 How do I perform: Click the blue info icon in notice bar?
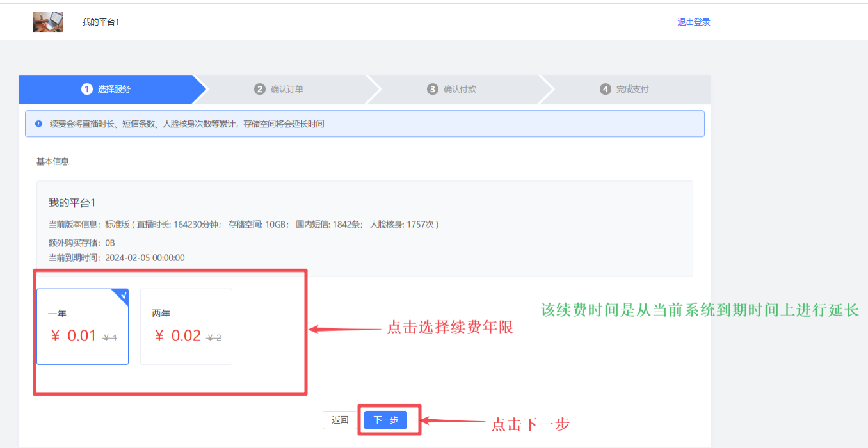pyautogui.click(x=39, y=124)
